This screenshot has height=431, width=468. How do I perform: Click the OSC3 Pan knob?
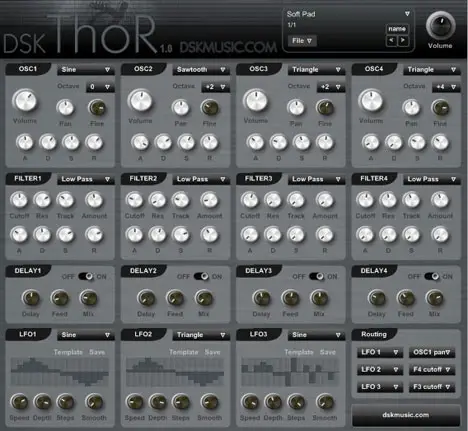click(x=296, y=107)
